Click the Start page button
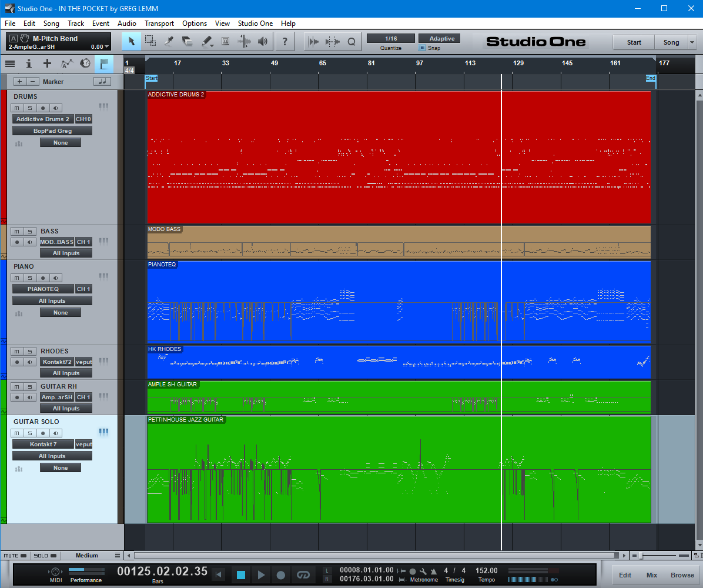Image resolution: width=703 pixels, height=588 pixels. pyautogui.click(x=634, y=42)
